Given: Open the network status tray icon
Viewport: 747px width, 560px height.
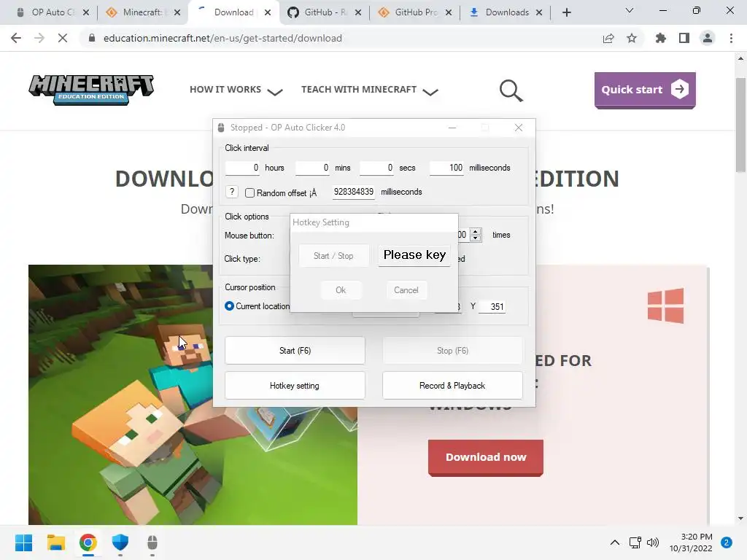Looking at the screenshot, I should (635, 542).
